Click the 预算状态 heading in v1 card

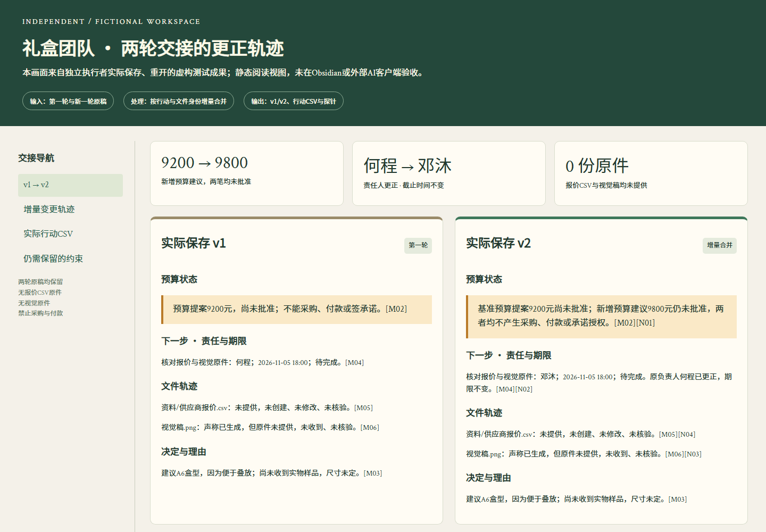tap(179, 280)
